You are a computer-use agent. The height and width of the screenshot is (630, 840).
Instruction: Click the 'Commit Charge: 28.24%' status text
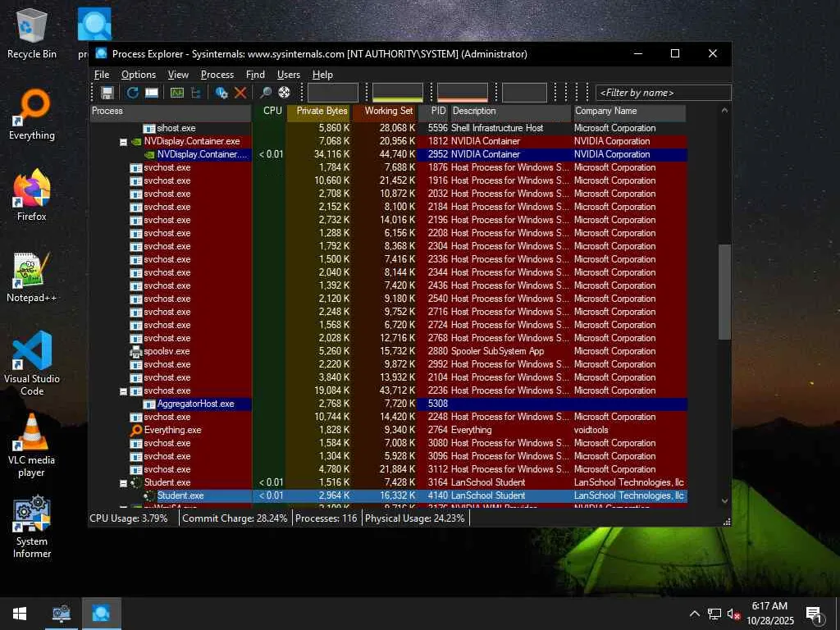point(235,518)
